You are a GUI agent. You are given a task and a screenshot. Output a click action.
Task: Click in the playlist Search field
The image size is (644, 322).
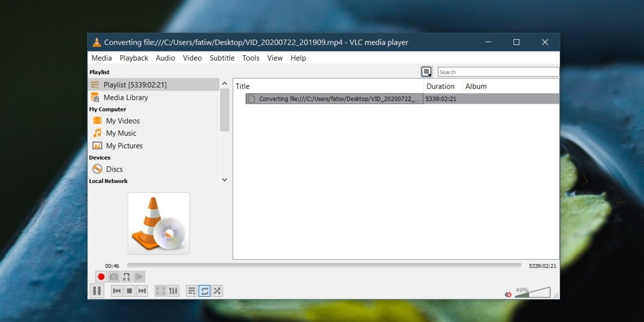(497, 72)
